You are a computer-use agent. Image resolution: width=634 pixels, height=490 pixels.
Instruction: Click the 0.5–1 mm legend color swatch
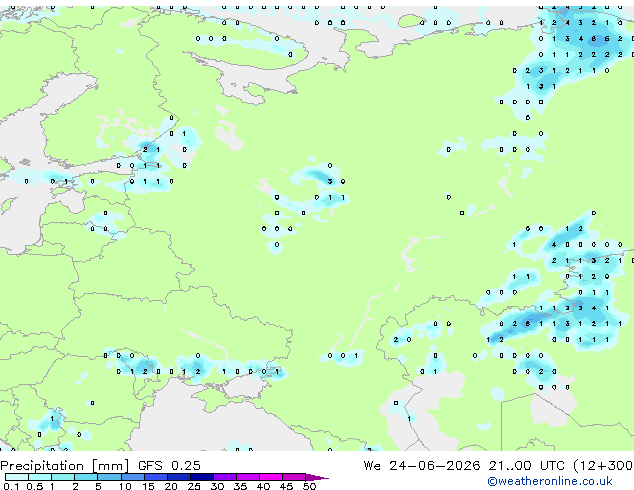click(x=40, y=477)
